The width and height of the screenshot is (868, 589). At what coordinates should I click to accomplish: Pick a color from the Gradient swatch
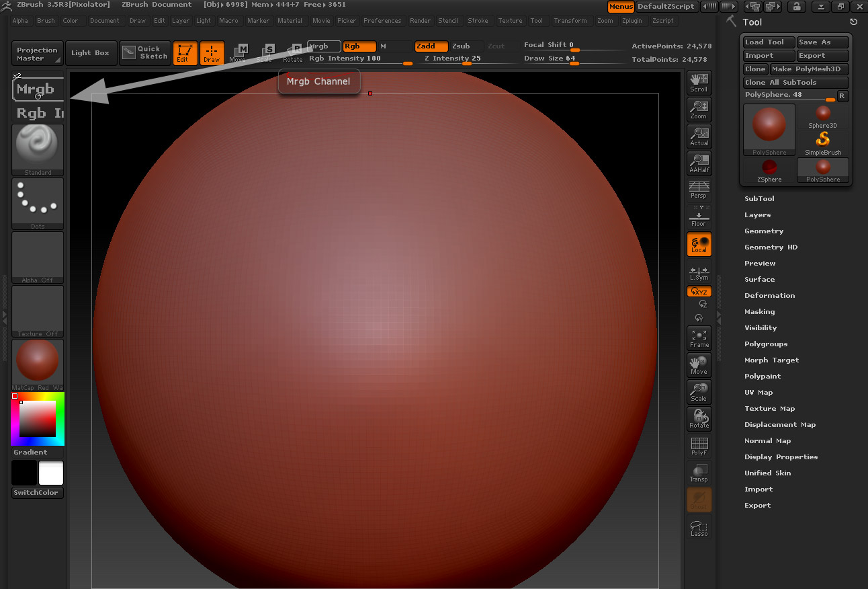pyautogui.click(x=37, y=418)
